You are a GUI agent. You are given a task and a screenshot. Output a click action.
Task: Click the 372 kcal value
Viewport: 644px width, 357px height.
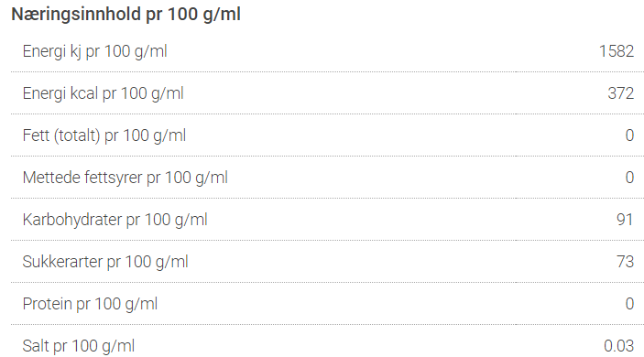click(621, 93)
